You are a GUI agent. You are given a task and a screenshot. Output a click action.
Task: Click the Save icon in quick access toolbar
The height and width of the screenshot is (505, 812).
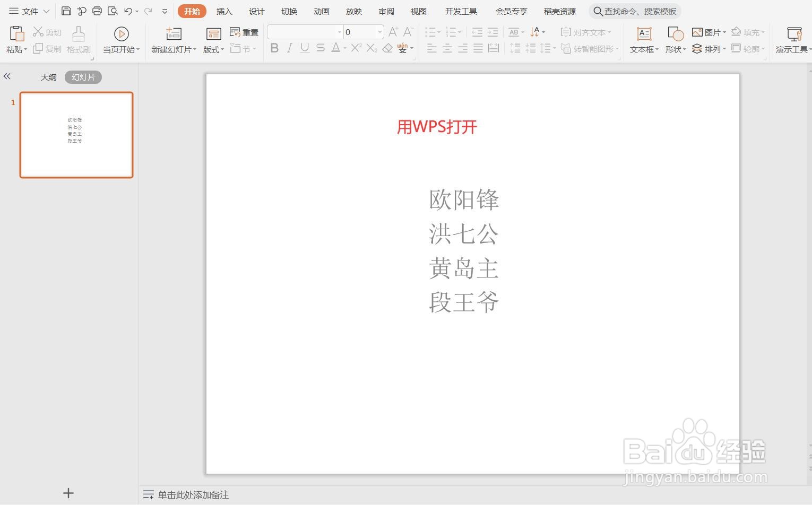(66, 11)
